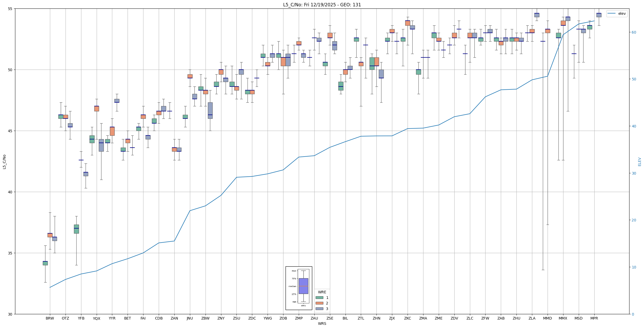Click the MMD station tick label

(x=547, y=318)
